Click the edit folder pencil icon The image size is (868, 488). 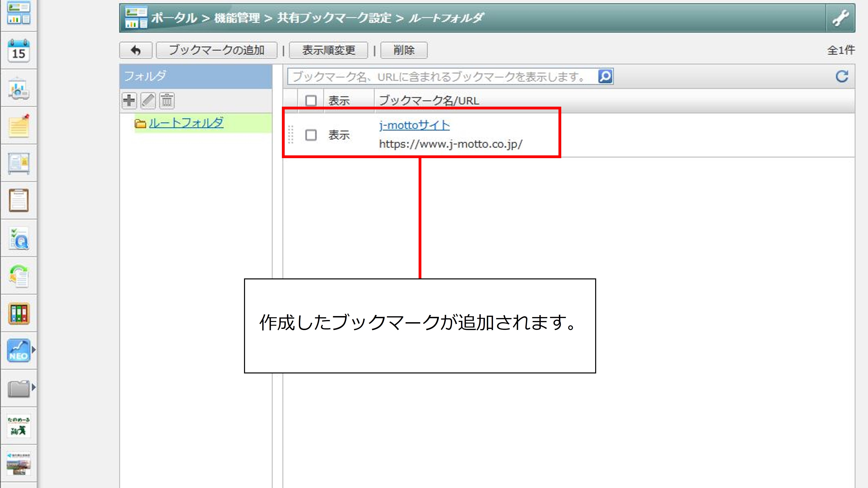point(148,100)
